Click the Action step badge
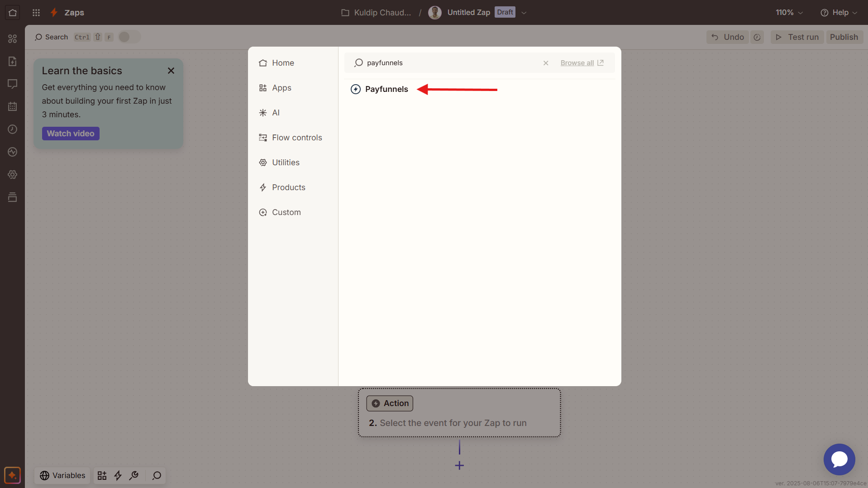The image size is (868, 488). [x=390, y=403]
